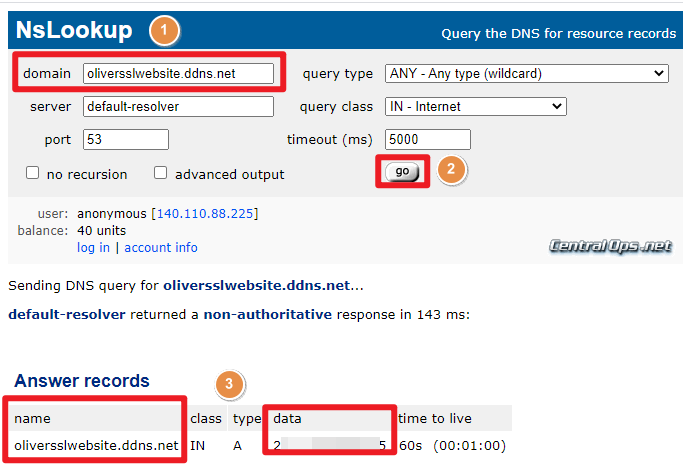This screenshot has width=683, height=470.
Task: Click the 'non-authoritative' response text
Action: 267,314
